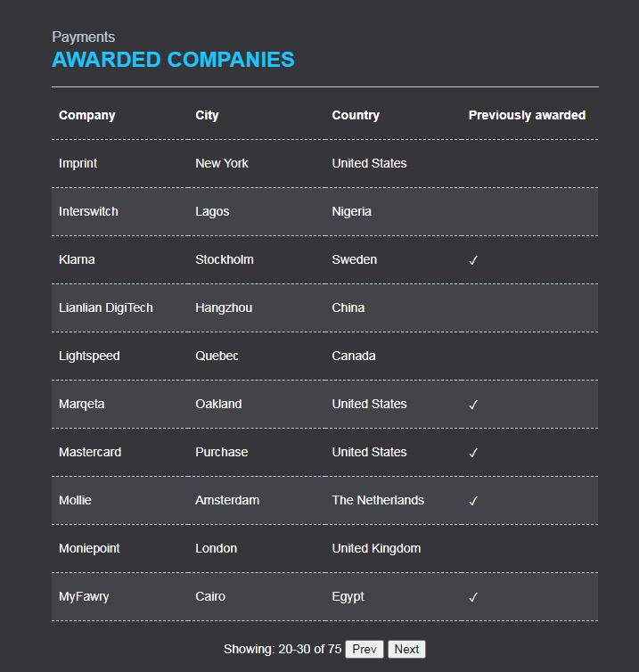Click the AWARDED COMPANIES heading
The height and width of the screenshot is (672, 639).
click(x=173, y=60)
